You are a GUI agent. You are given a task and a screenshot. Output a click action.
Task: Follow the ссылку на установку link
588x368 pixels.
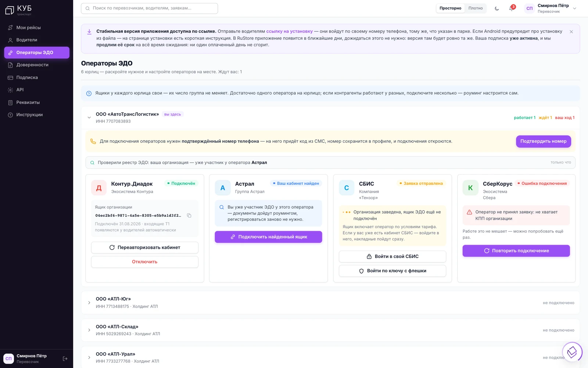coord(290,32)
